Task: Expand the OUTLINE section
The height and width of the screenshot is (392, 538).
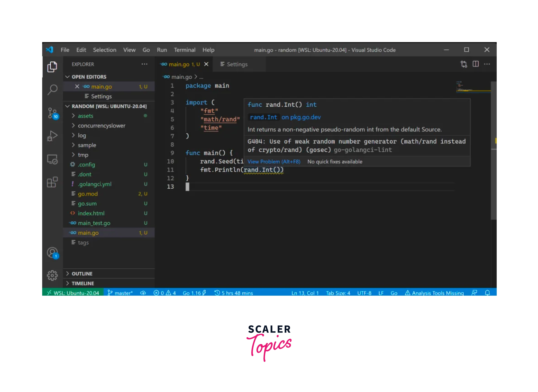Action: click(x=82, y=274)
